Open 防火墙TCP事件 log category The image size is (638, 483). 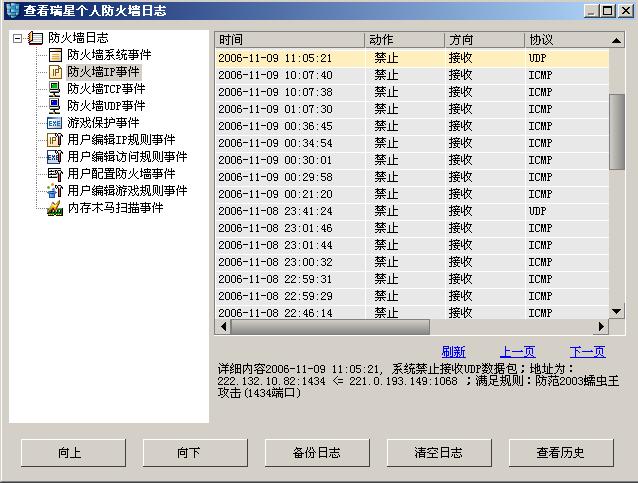(106, 89)
